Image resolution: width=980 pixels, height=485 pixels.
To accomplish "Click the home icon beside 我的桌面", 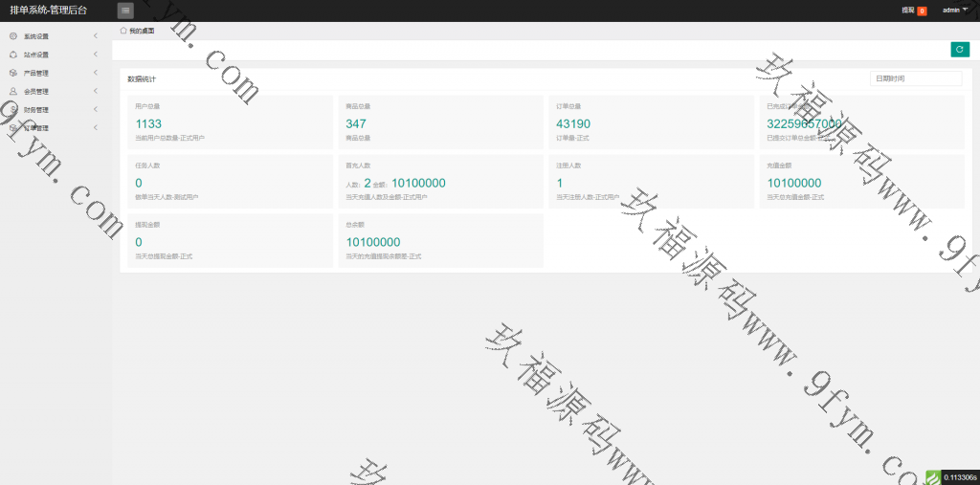I will pyautogui.click(x=123, y=31).
